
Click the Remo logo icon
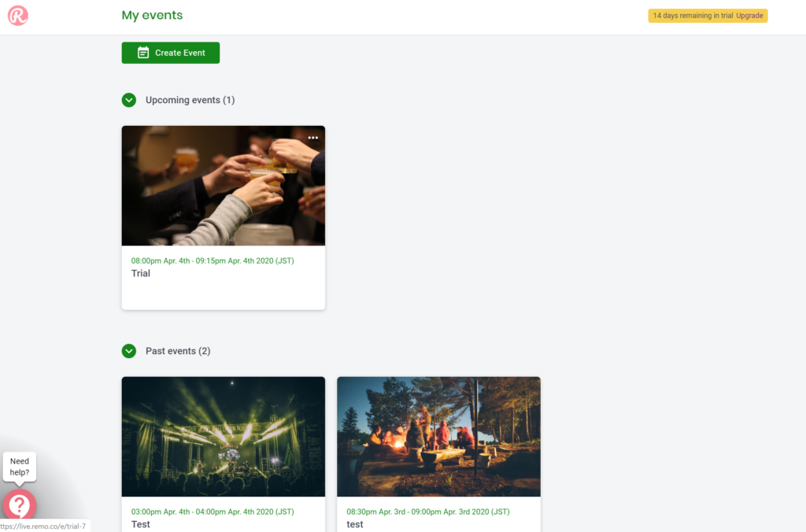(18, 16)
